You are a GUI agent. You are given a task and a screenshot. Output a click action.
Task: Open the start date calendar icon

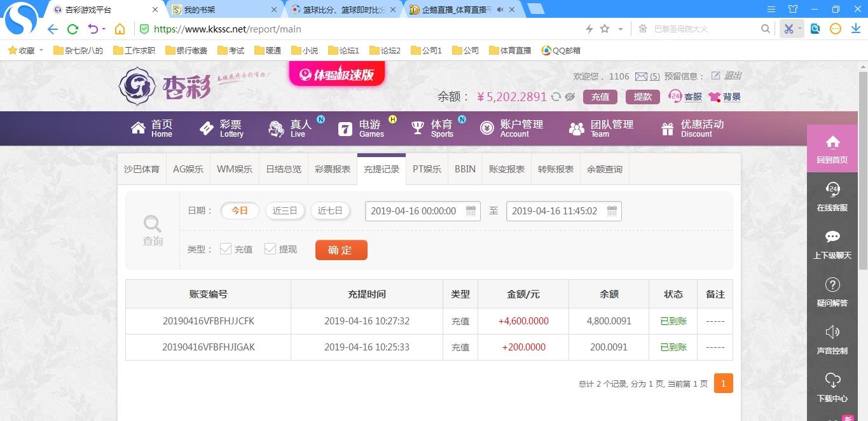coord(471,210)
